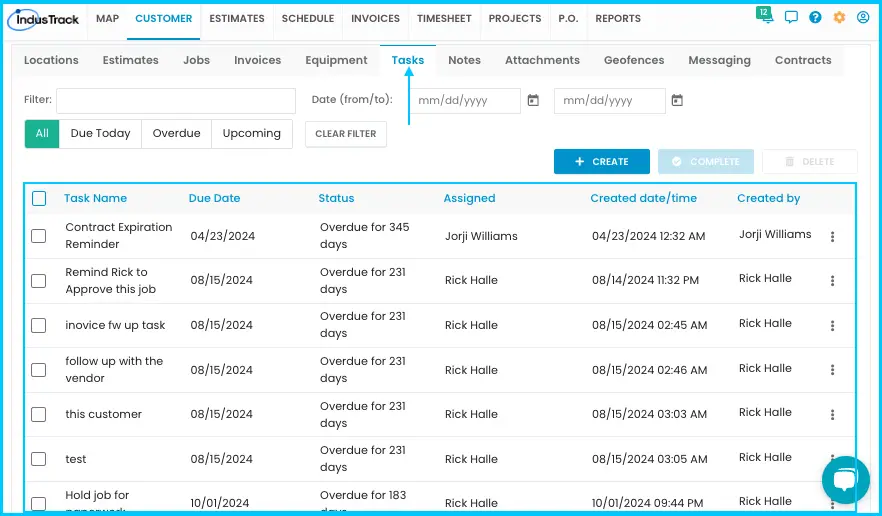Open the user profile icon
The height and width of the screenshot is (516, 882).
point(863,17)
